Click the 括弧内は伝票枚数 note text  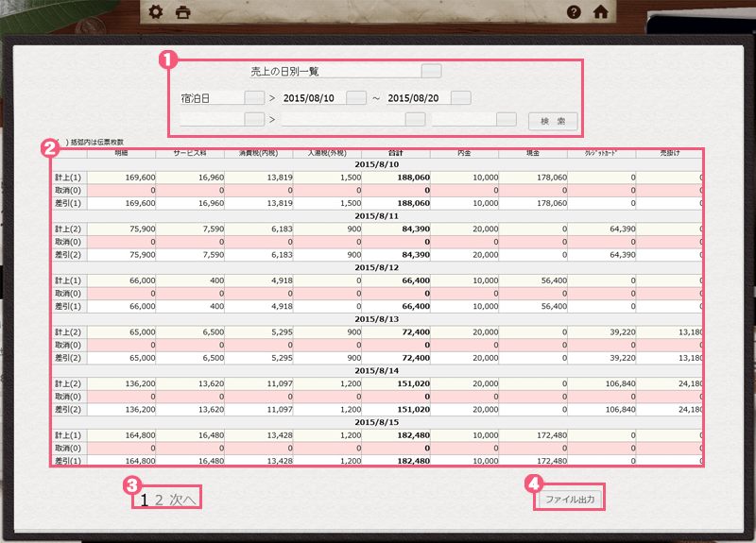[97, 143]
